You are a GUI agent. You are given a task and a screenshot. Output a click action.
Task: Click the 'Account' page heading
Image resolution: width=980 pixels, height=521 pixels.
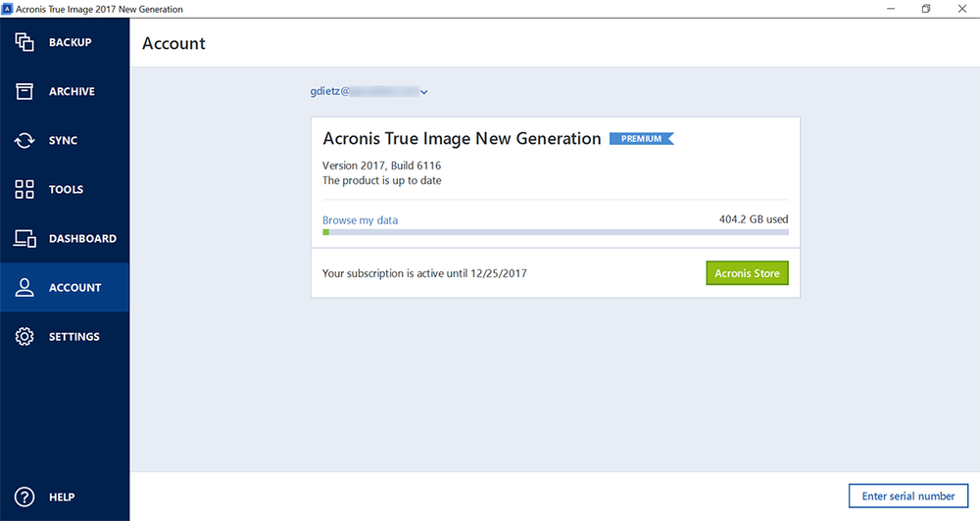(x=173, y=43)
